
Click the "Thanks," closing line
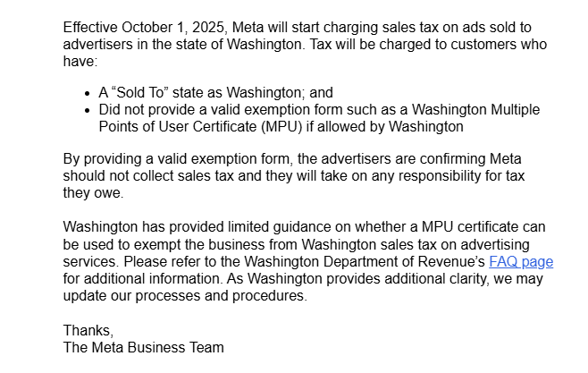point(88,330)
